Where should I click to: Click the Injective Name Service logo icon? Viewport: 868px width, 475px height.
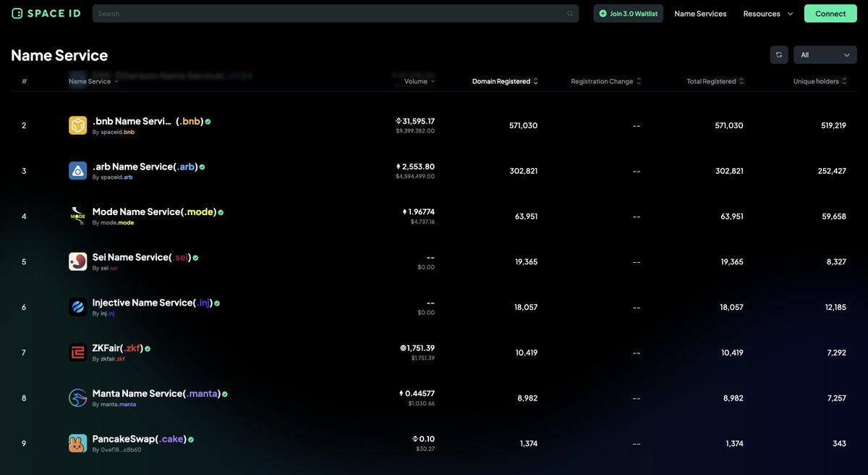pos(78,307)
